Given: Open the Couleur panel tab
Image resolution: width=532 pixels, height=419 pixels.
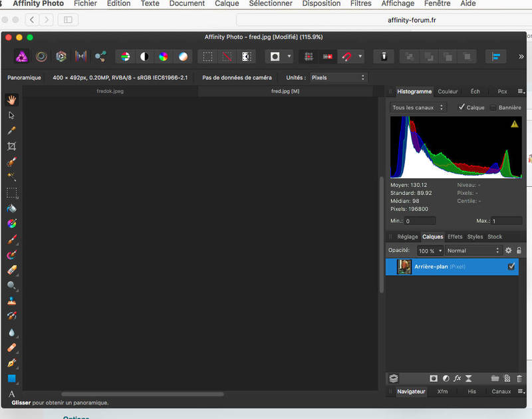Looking at the screenshot, I should coord(448,92).
